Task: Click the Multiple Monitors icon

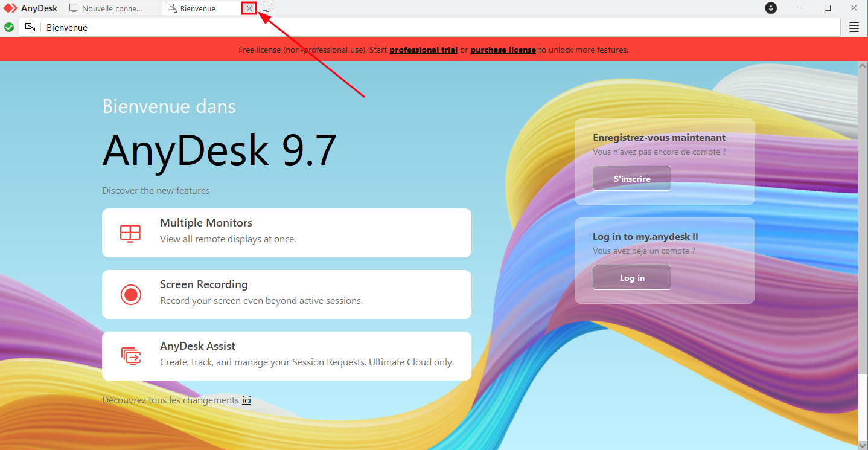Action: (x=130, y=233)
